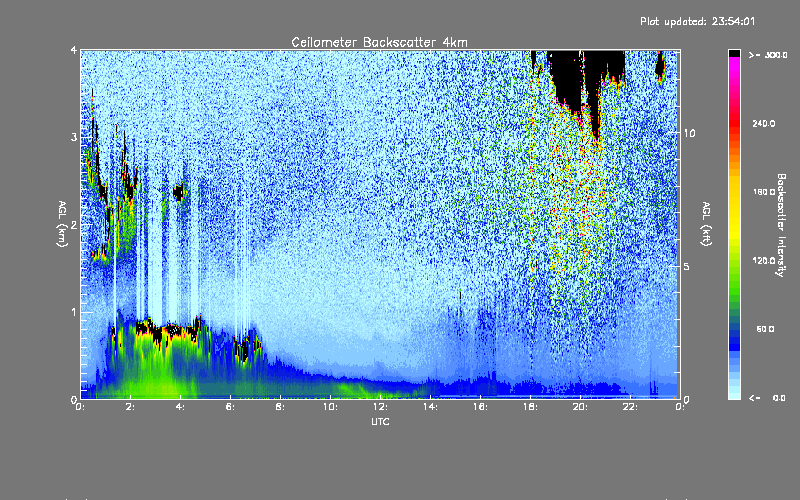Click the black top swatch of colorbar
Viewport: 800px width, 500px height.
[x=734, y=53]
